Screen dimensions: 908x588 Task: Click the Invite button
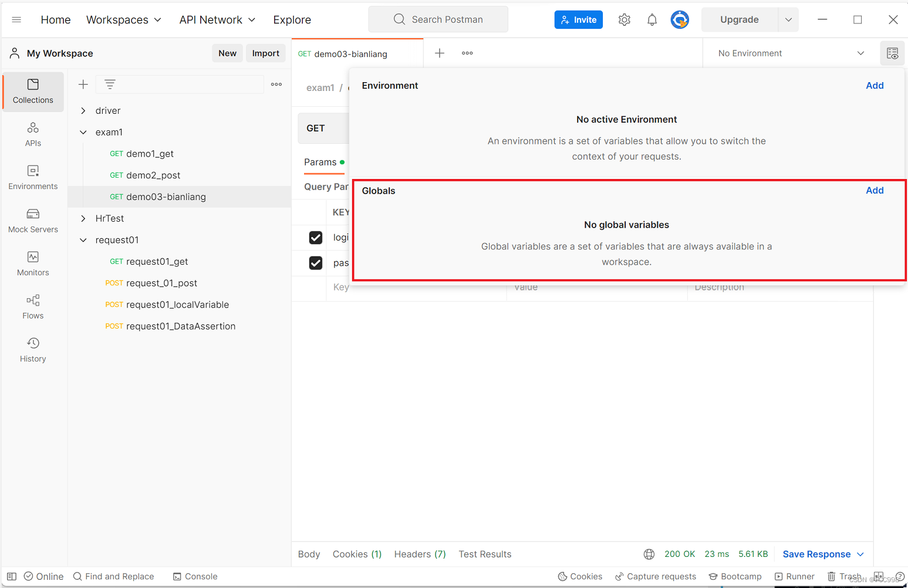pyautogui.click(x=579, y=20)
